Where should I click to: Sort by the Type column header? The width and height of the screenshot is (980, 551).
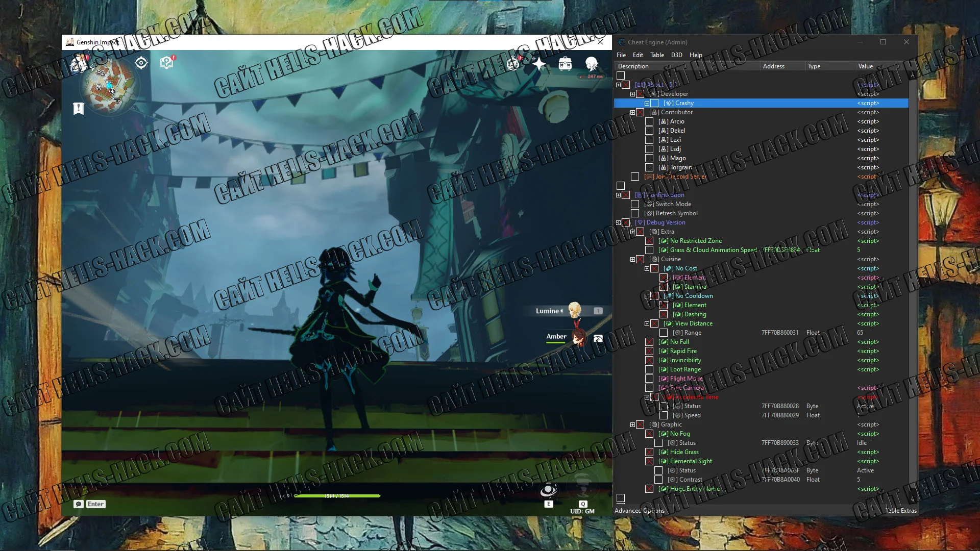click(830, 66)
